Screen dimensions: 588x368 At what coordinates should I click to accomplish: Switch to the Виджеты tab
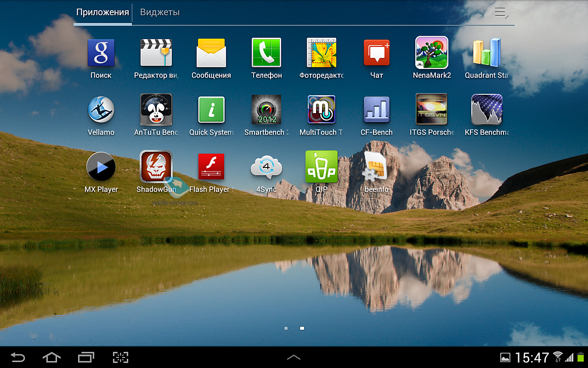tap(160, 12)
